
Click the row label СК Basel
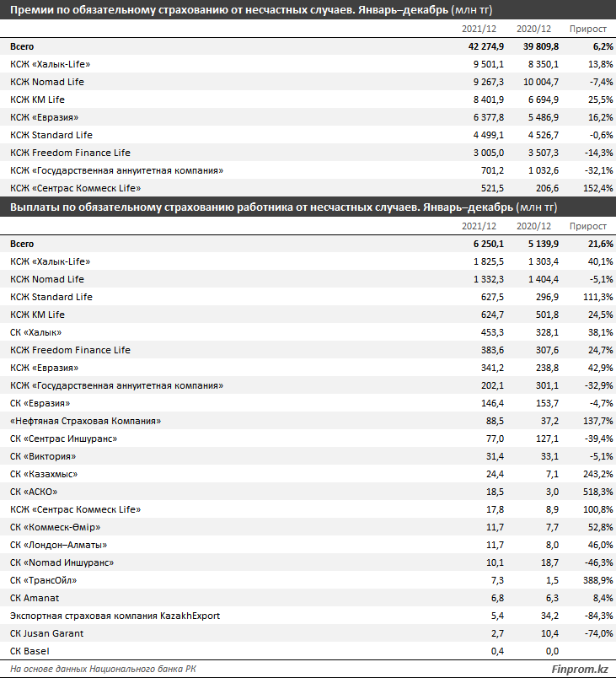click(29, 652)
